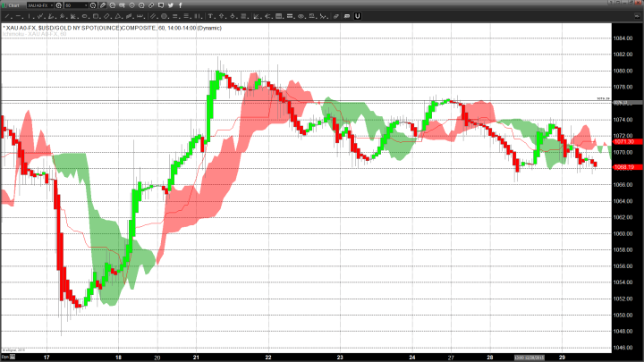Viewport: 644px width, 362px height.
Task: Toggle the eye visibility icon in toolbar
Action: [x=301, y=16]
